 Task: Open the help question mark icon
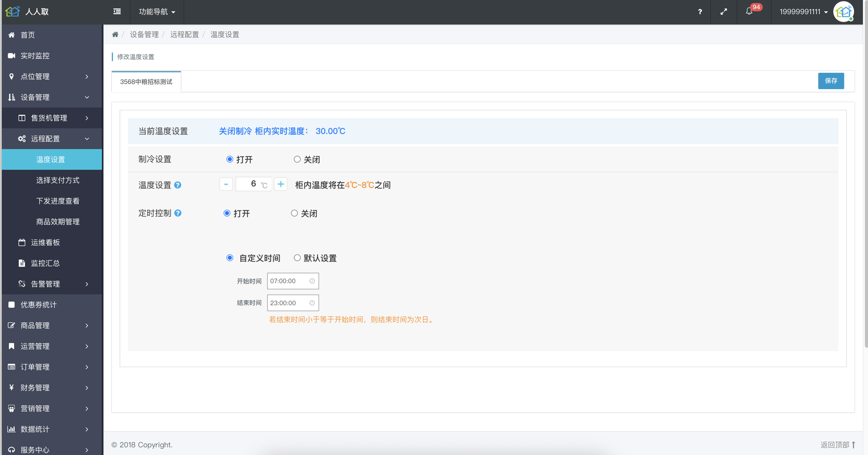pos(700,12)
